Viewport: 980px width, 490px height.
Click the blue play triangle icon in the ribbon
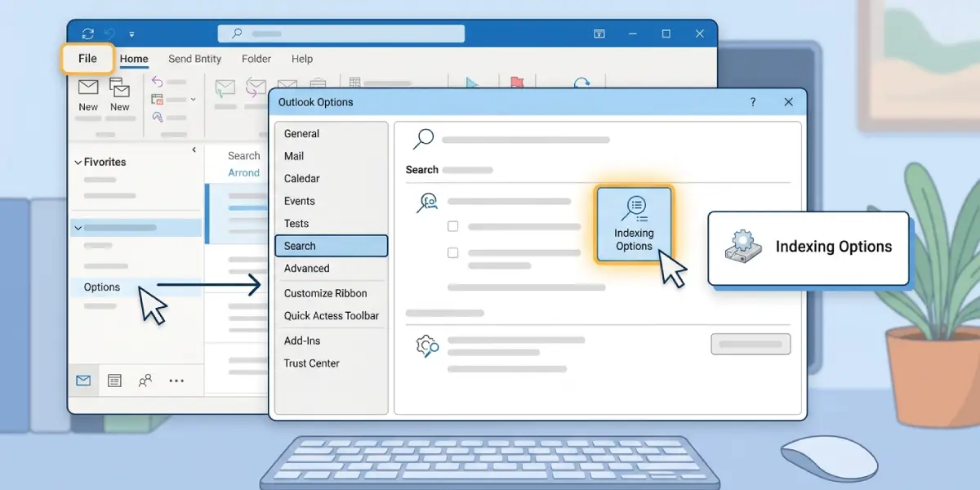coord(471,84)
